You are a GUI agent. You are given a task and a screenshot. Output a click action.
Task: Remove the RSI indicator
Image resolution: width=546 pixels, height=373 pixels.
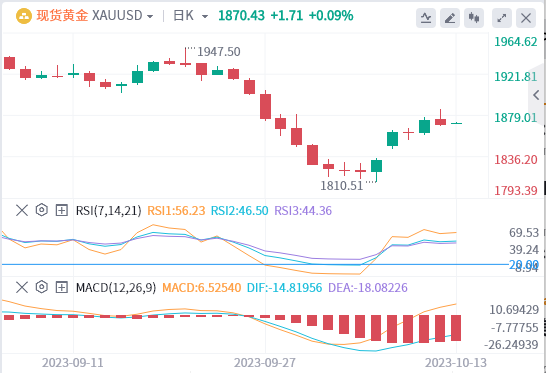click(22, 210)
